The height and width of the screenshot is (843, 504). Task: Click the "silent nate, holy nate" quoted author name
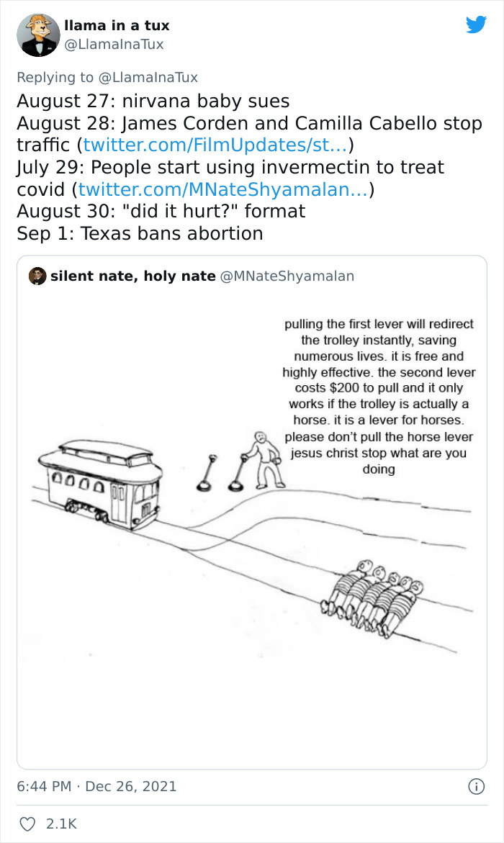133,276
